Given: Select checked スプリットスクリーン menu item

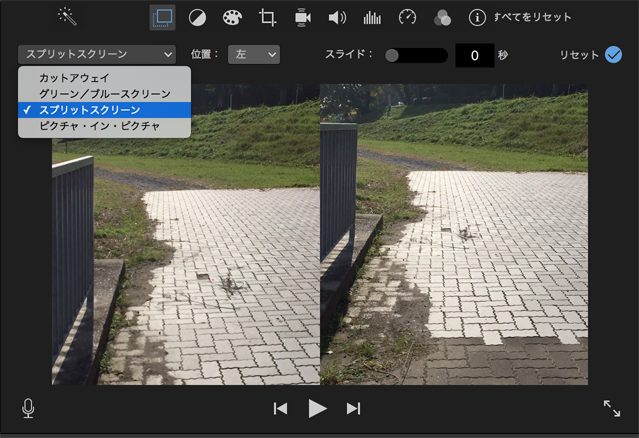Looking at the screenshot, I should pos(104,110).
